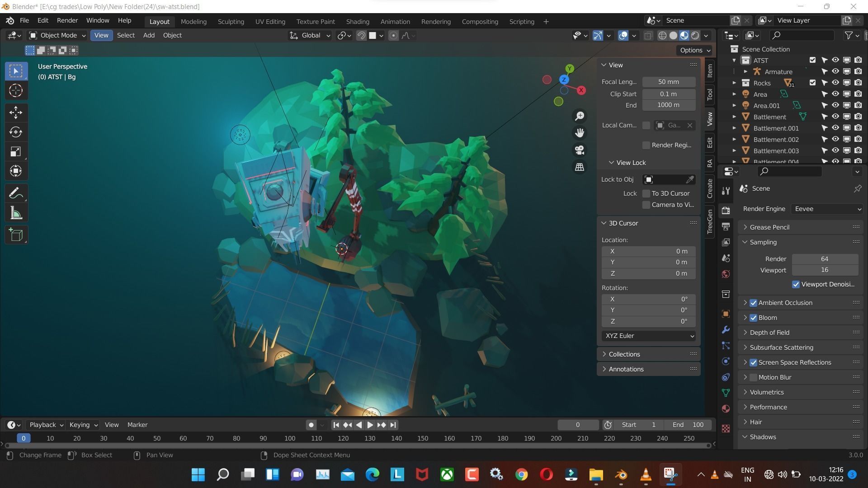Viewport: 868px width, 488px height.
Task: Select the Add Cube tool
Action: (x=16, y=235)
